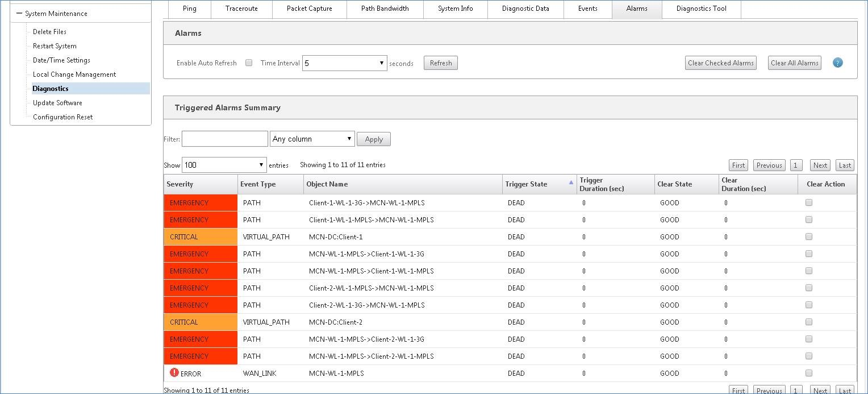Image resolution: width=868 pixels, height=394 pixels.
Task: Check Clear Action for MCN-DC:Client-1 row
Action: (x=809, y=237)
